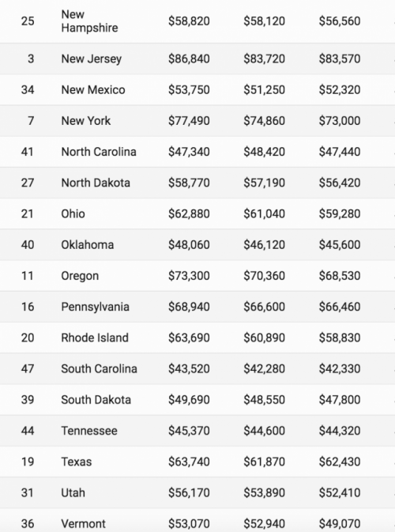
Task: Click the Oregon row name
Action: coord(80,276)
